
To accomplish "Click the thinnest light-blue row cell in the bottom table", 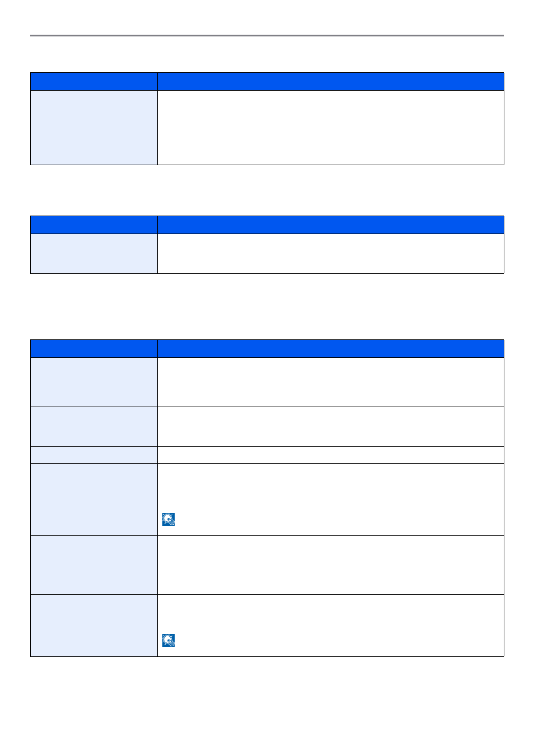I will tap(94, 455).
